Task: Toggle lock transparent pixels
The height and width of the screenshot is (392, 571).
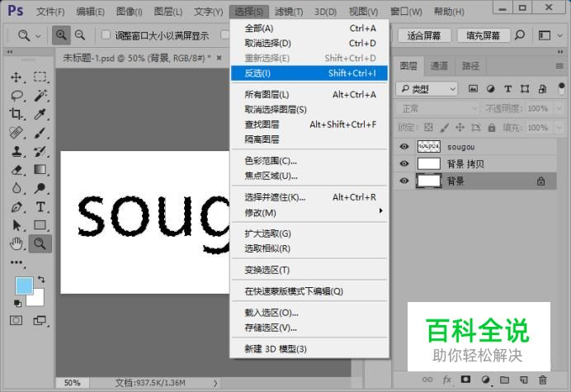Action: point(428,128)
